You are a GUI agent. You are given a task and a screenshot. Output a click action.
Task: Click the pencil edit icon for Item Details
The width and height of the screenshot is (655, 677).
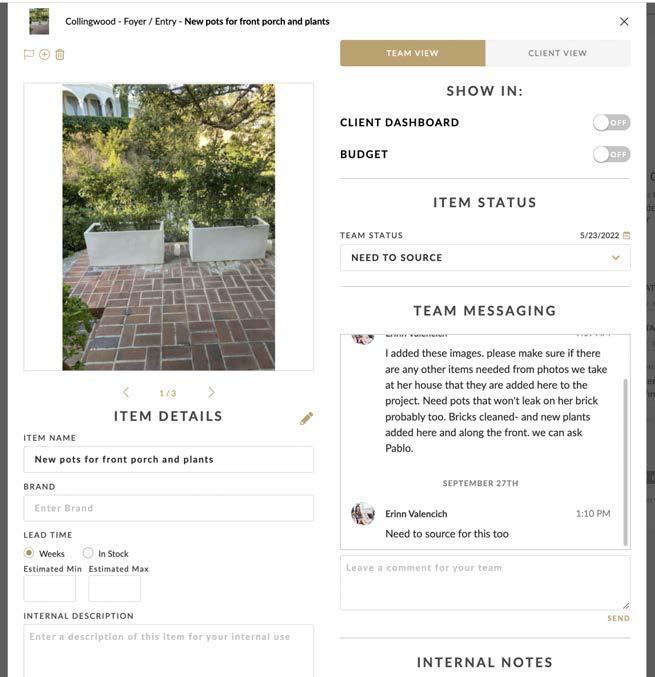pyautogui.click(x=306, y=418)
